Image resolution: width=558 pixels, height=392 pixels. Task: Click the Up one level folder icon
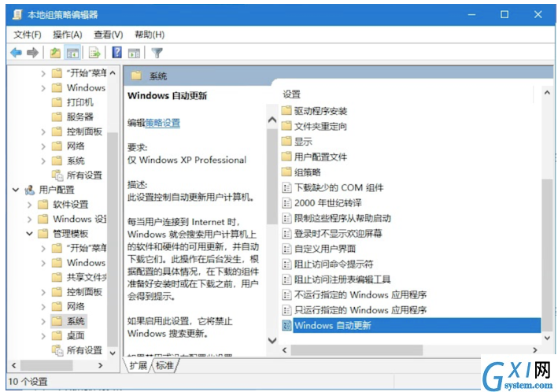pos(55,53)
